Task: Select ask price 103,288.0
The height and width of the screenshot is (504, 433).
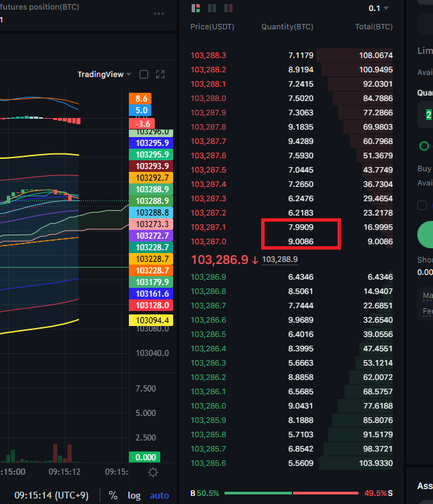Action: coord(208,98)
